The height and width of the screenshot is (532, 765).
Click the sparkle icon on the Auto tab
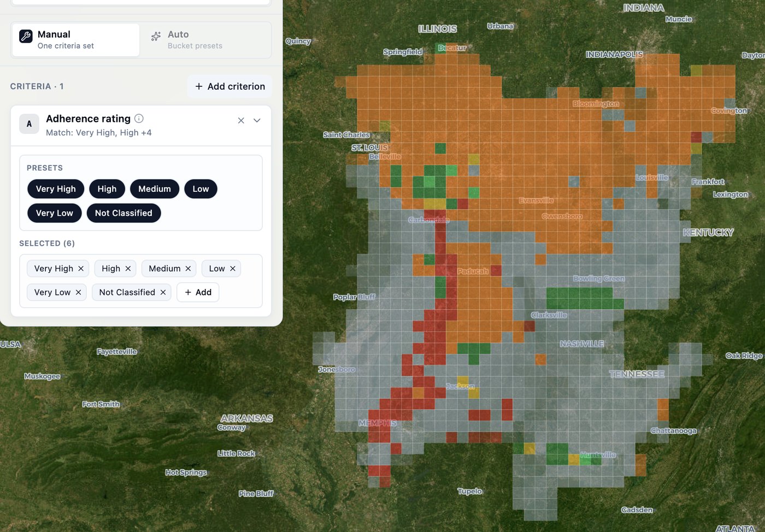click(x=156, y=36)
